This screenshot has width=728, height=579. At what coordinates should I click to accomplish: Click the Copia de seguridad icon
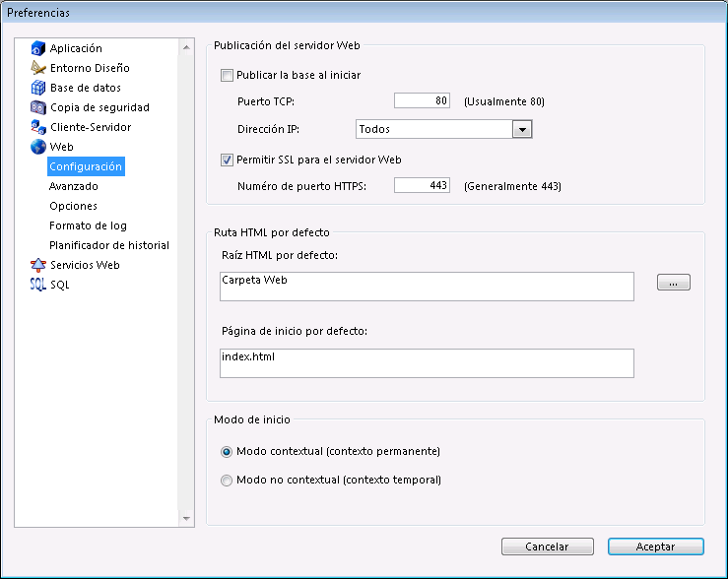38,107
